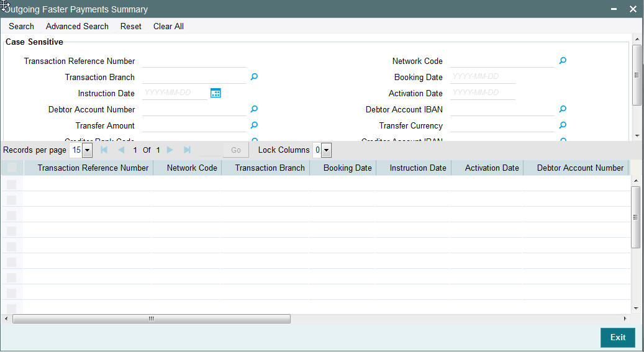
Task: Sort by Booking Date column header
Action: pos(348,168)
